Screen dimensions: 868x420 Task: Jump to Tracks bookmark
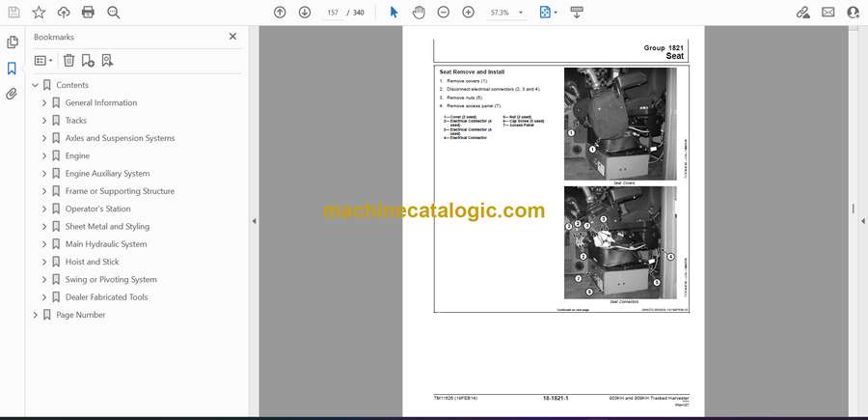pos(76,121)
